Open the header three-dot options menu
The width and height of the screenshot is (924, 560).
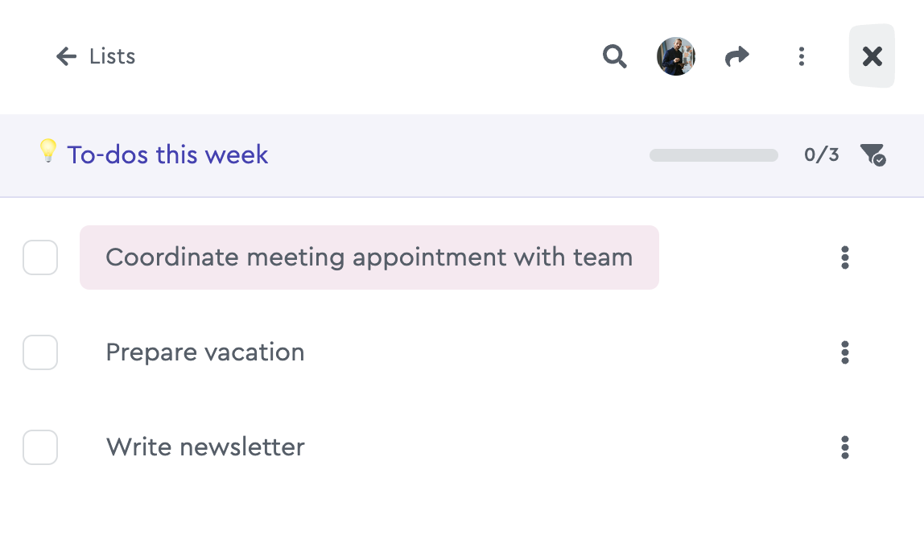tap(802, 56)
